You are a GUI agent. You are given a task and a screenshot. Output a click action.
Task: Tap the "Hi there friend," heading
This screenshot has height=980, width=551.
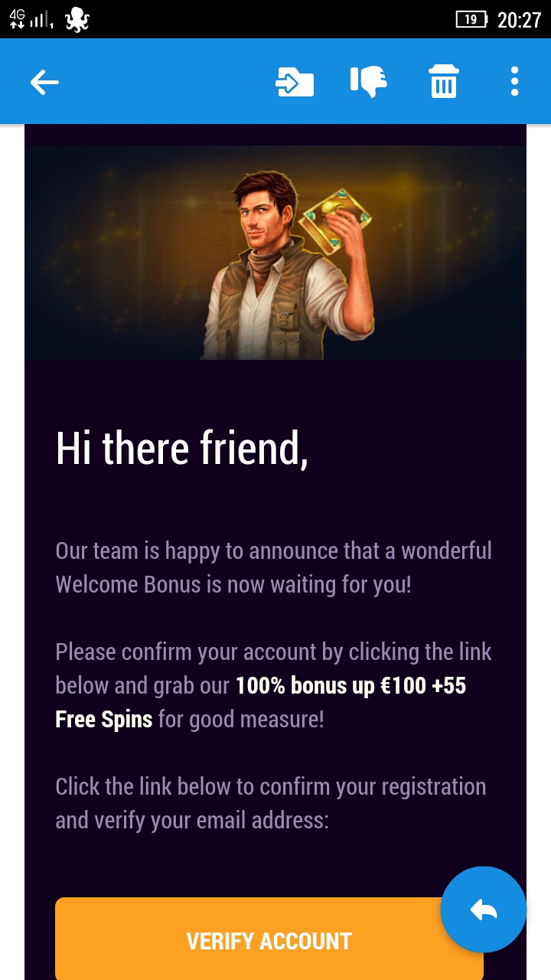(x=182, y=449)
